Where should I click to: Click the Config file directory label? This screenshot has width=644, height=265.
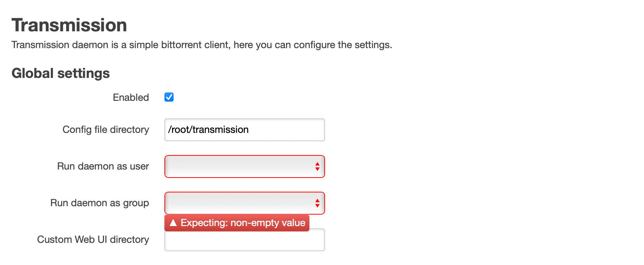point(106,130)
